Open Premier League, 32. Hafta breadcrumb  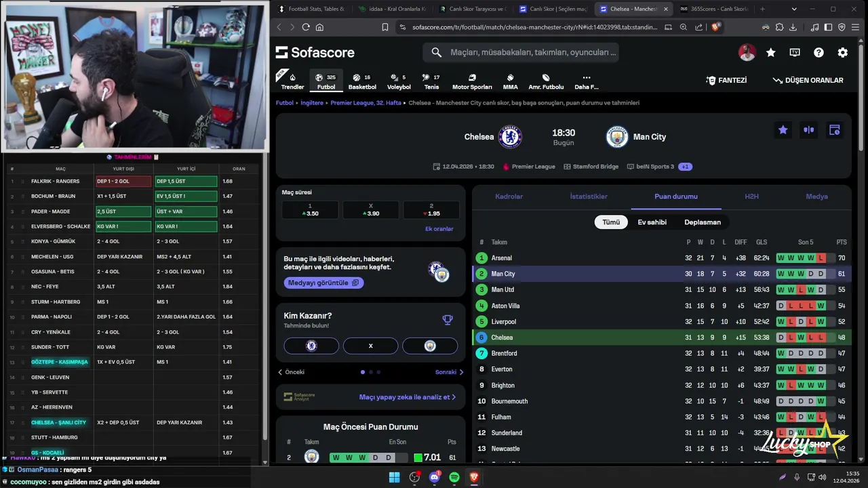pos(366,103)
